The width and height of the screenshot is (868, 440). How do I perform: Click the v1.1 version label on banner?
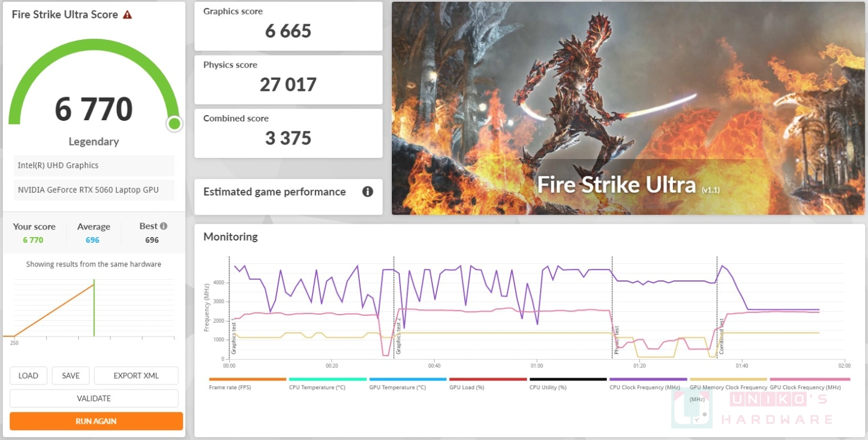point(710,190)
